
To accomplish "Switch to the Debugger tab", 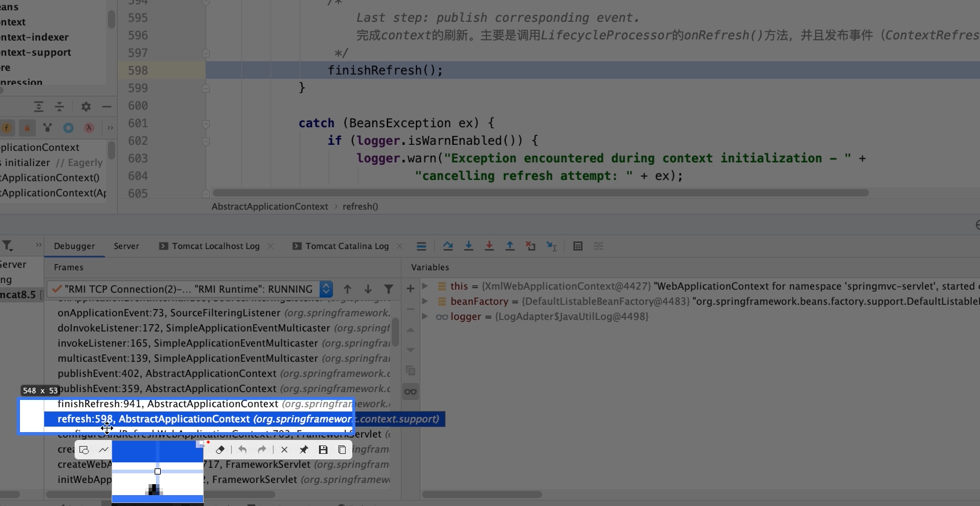I will click(x=75, y=246).
